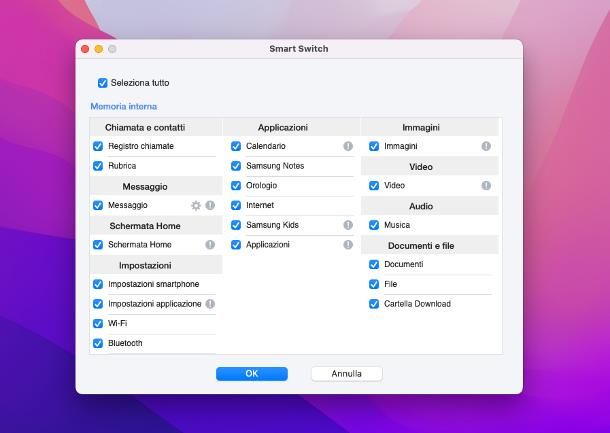Uncheck the Orologio checkbox
Viewport: 610px width, 433px height.
click(x=236, y=186)
